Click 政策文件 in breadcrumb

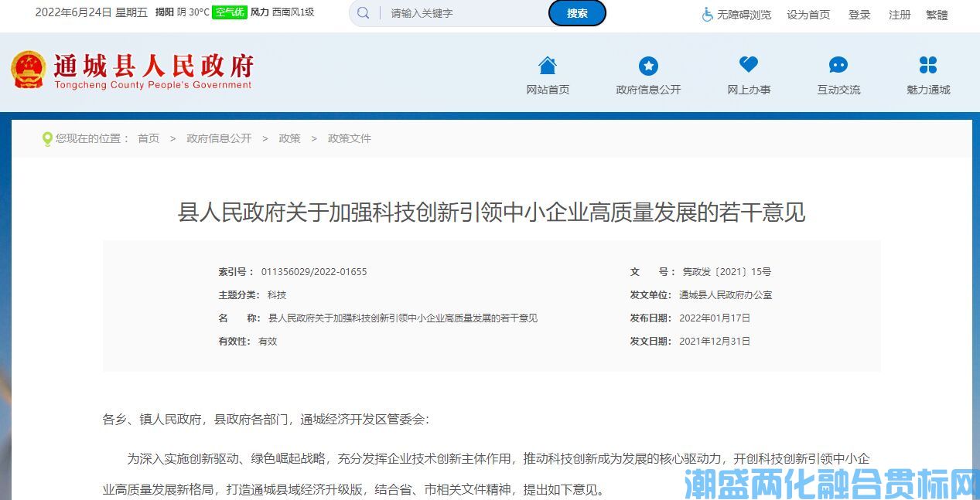pyautogui.click(x=350, y=138)
